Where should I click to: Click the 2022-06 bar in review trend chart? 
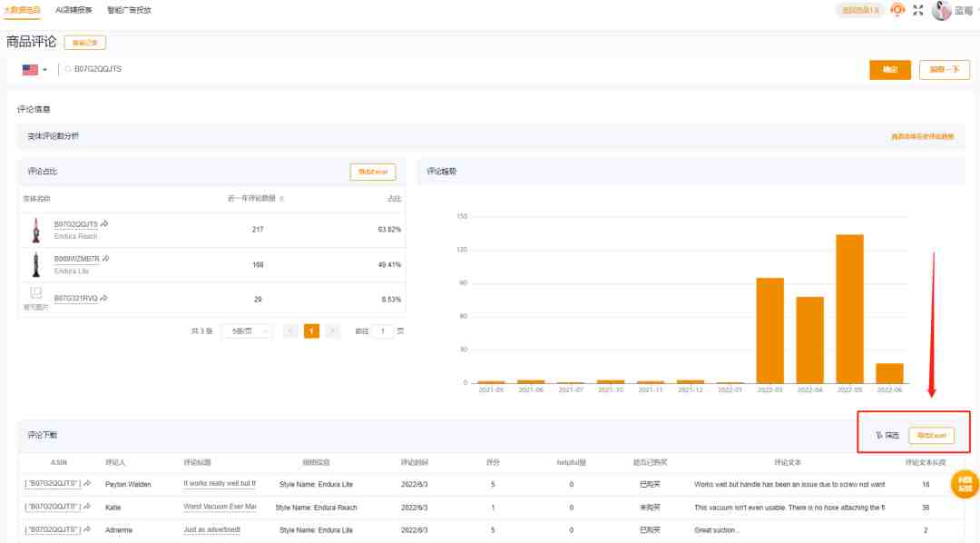click(889, 373)
